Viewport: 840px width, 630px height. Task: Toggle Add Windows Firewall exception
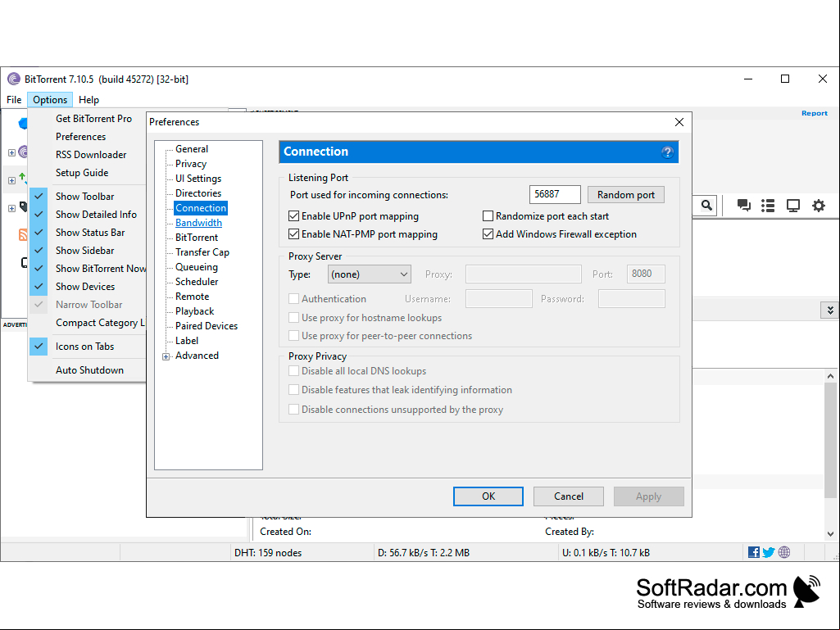click(x=488, y=234)
